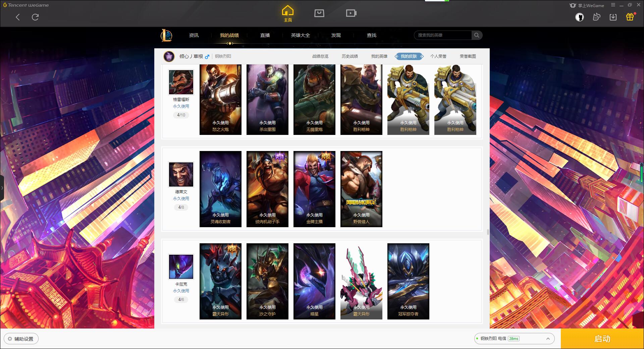Open the 冠军掠夺者 skin card
This screenshot has width=644, height=349.
(x=408, y=281)
